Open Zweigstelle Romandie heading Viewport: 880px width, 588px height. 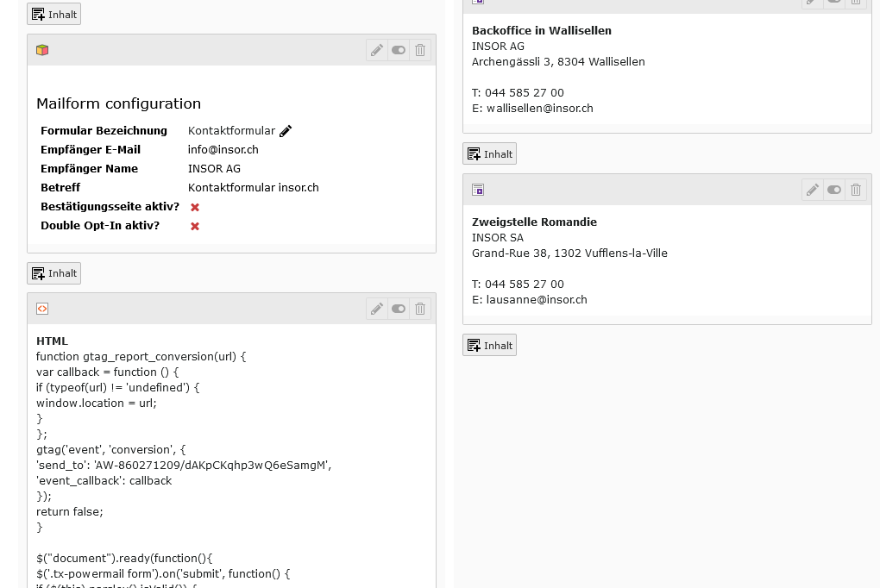(x=534, y=222)
